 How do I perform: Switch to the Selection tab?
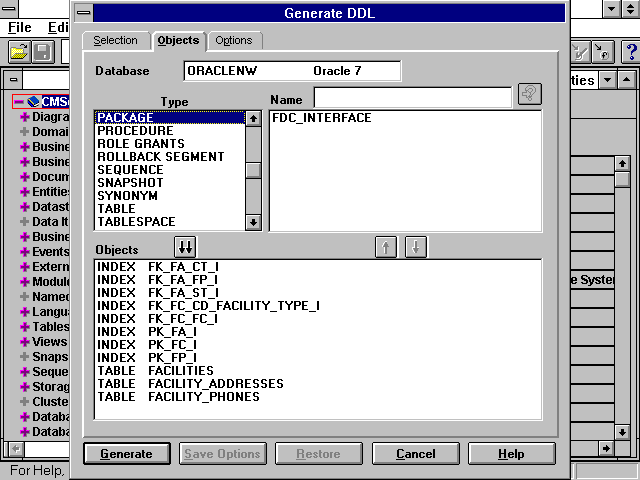(x=115, y=40)
